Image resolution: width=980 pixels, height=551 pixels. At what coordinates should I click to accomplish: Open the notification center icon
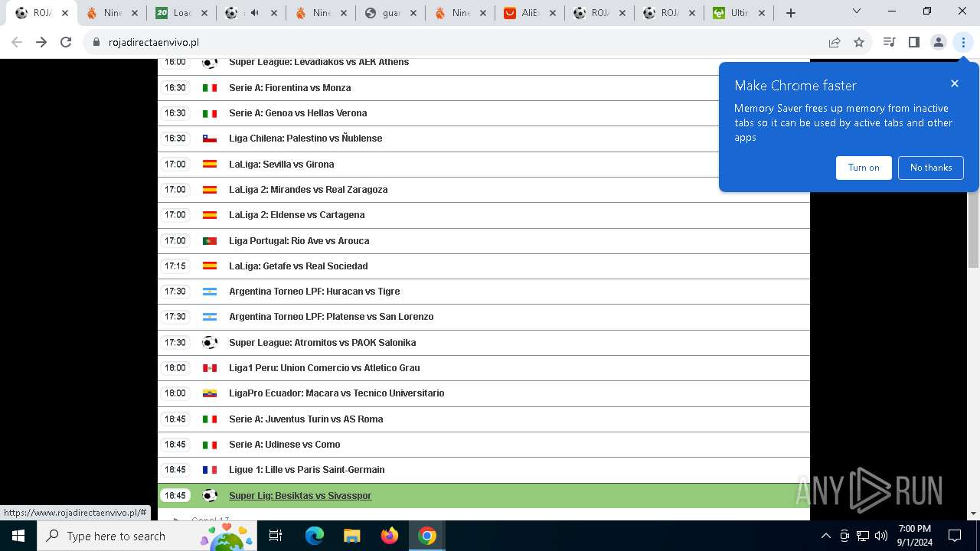click(955, 536)
